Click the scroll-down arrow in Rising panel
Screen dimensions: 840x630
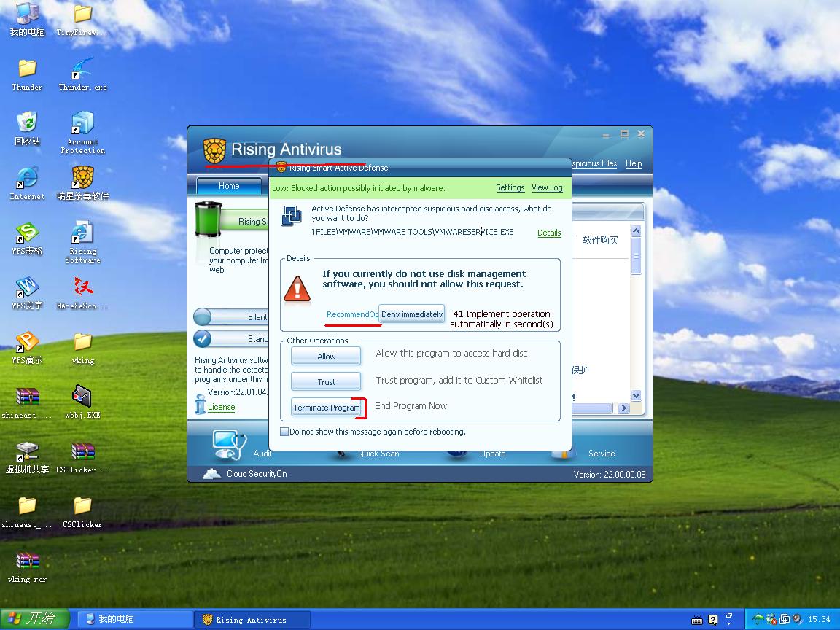(636, 395)
